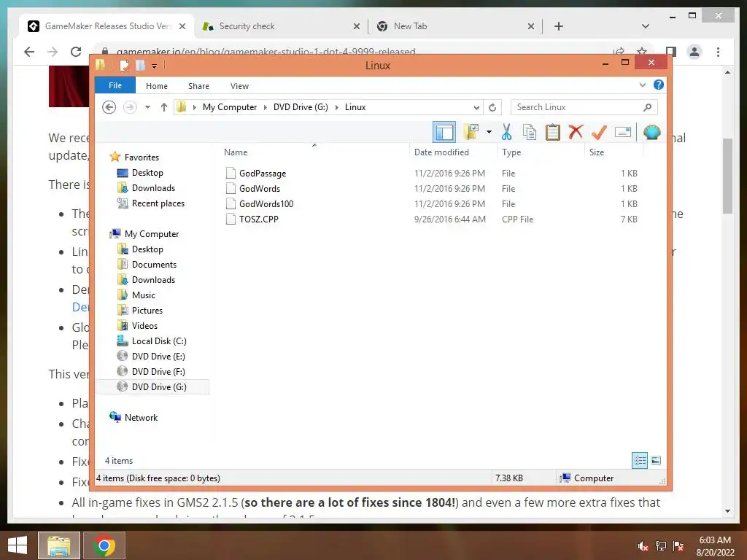Image resolution: width=747 pixels, height=560 pixels.
Task: Open a new Chrome tab
Action: pyautogui.click(x=559, y=26)
